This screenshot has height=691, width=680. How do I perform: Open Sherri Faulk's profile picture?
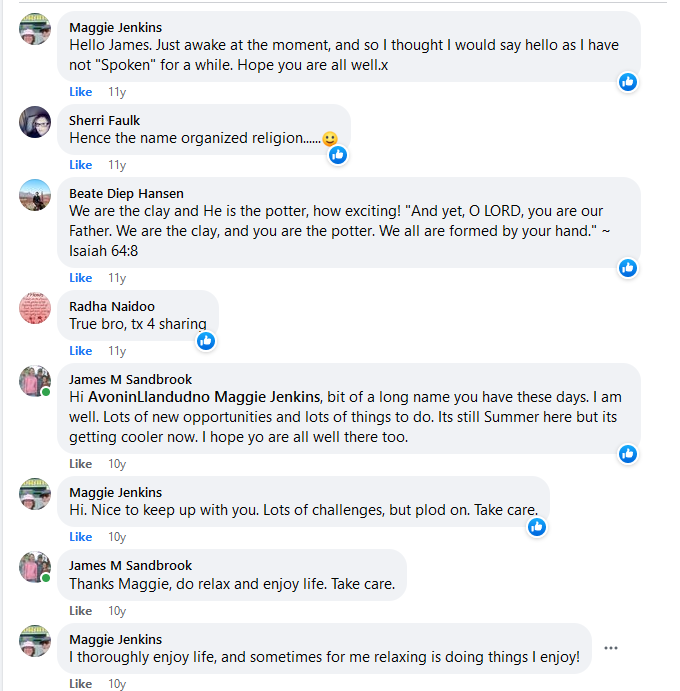35,121
